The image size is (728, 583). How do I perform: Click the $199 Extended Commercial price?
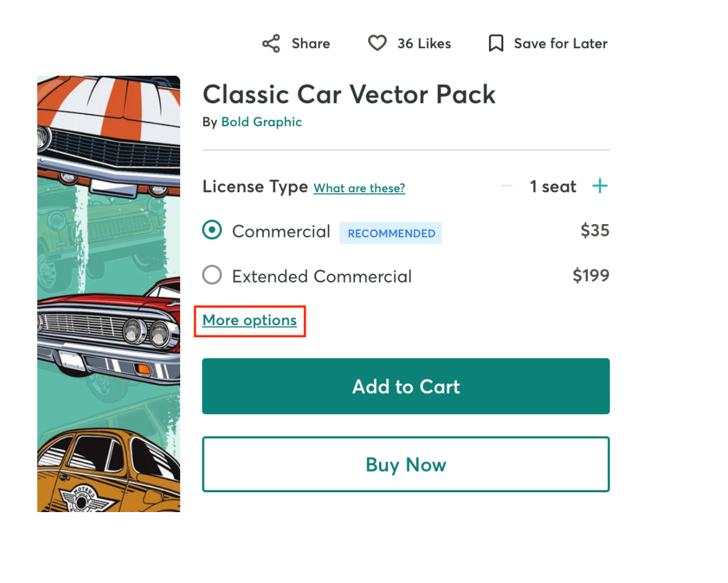pyautogui.click(x=591, y=276)
